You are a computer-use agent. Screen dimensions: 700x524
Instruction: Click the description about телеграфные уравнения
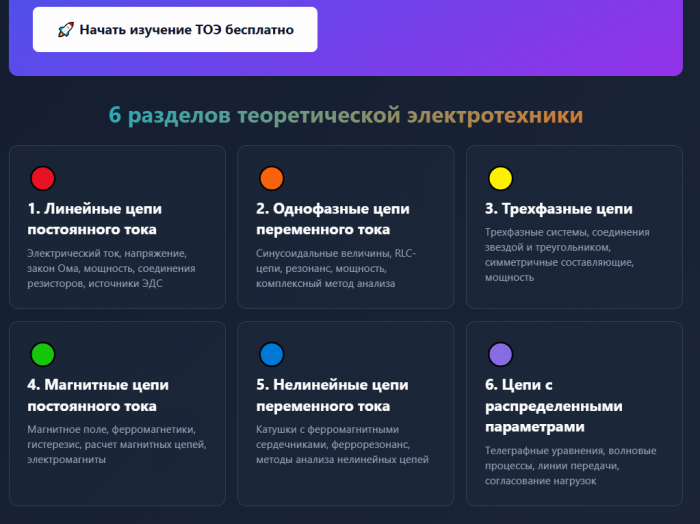click(x=570, y=466)
